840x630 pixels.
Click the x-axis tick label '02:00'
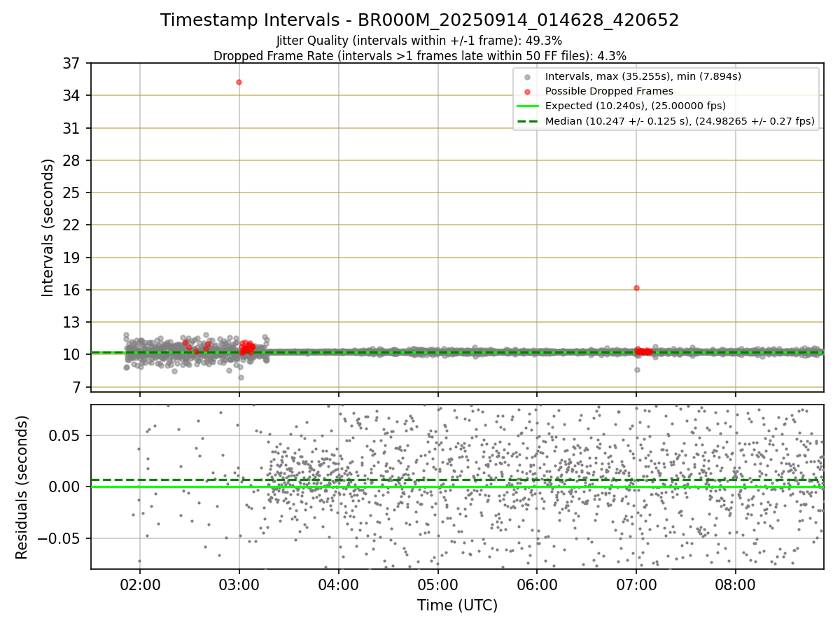tap(139, 586)
